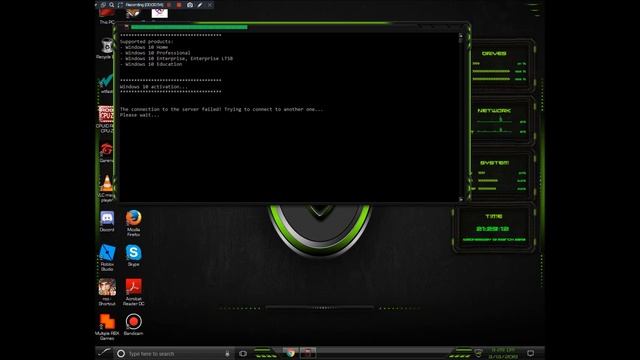Stop the recording with the stop button

[x=179, y=5]
